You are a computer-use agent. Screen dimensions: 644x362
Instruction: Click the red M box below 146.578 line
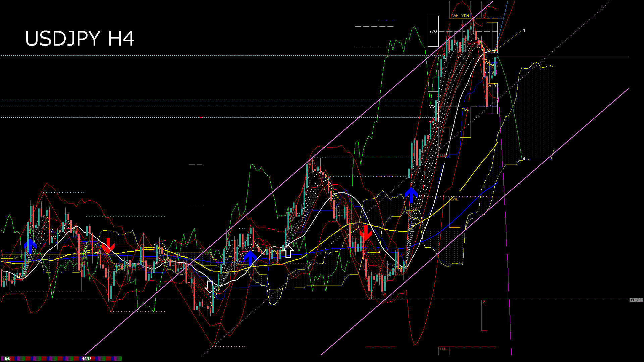(484, 315)
